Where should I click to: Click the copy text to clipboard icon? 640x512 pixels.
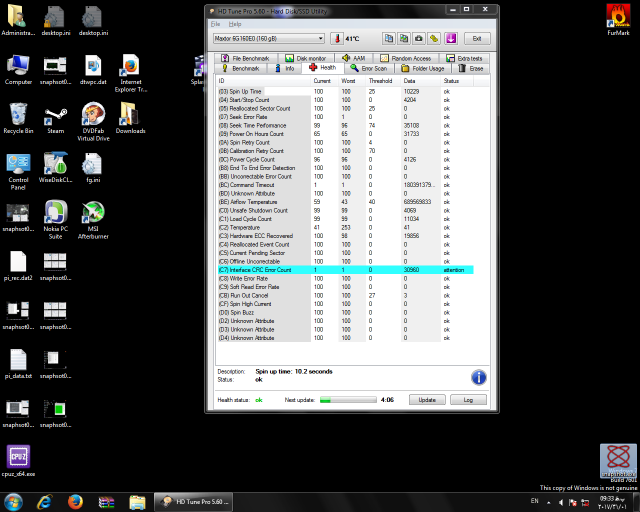pyautogui.click(x=388, y=38)
